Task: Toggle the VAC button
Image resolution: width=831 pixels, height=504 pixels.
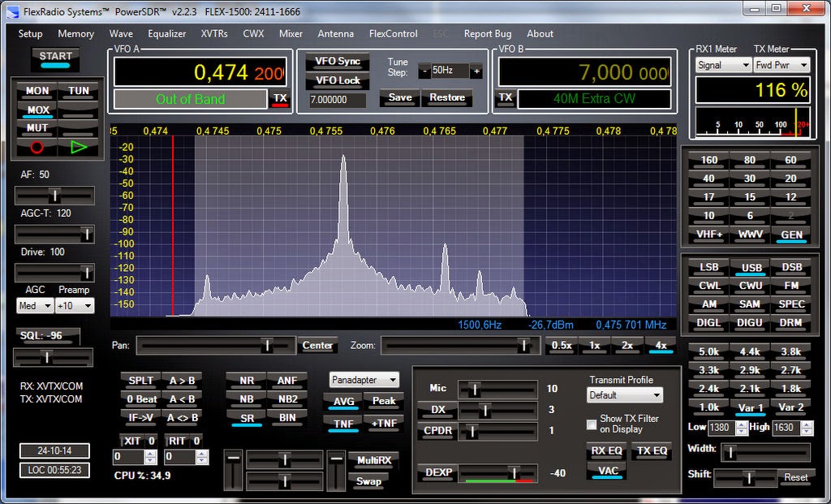Action: [607, 472]
